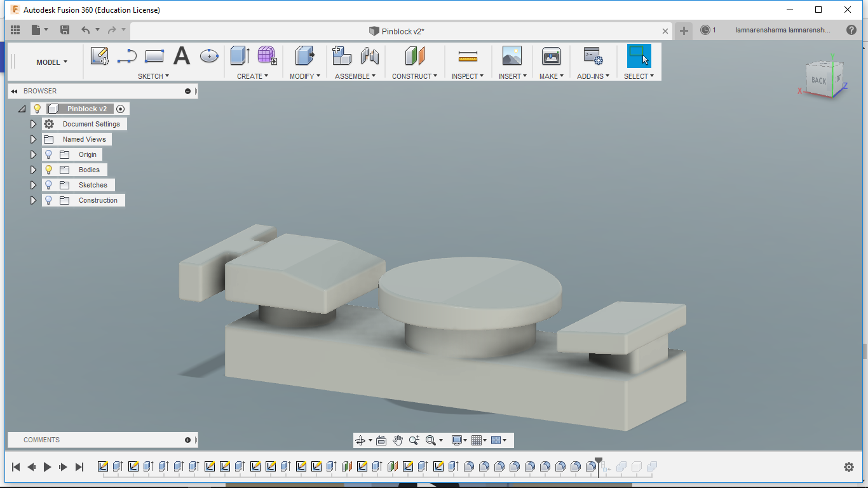Activate the sketch Text tool
Viewport: 868px width, 488px height.
pyautogui.click(x=182, y=56)
